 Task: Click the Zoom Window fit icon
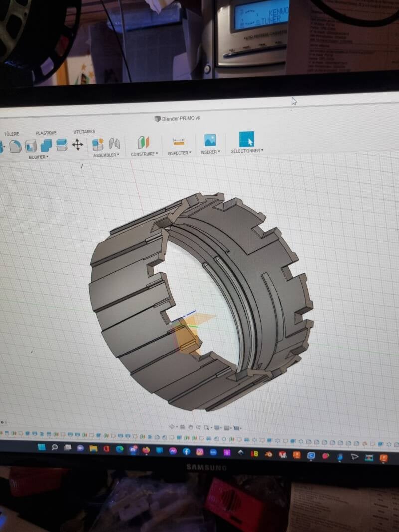click(x=206, y=427)
